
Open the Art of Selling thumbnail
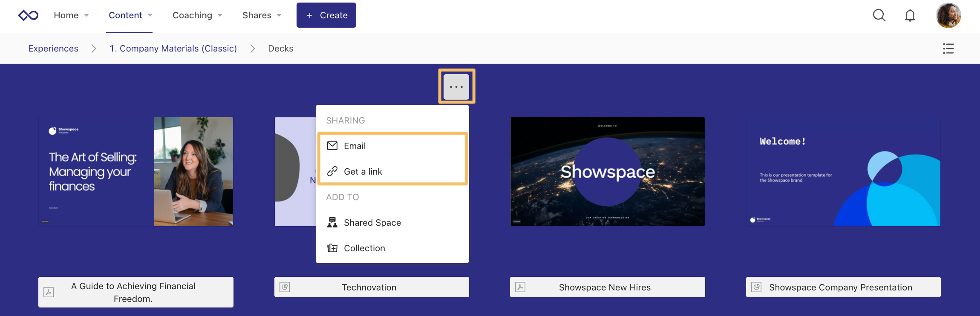click(136, 172)
